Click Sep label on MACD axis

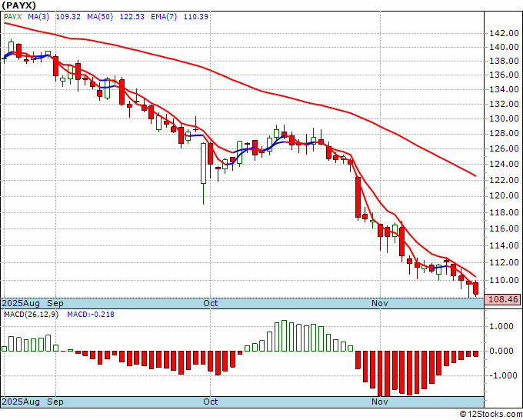pos(55,402)
